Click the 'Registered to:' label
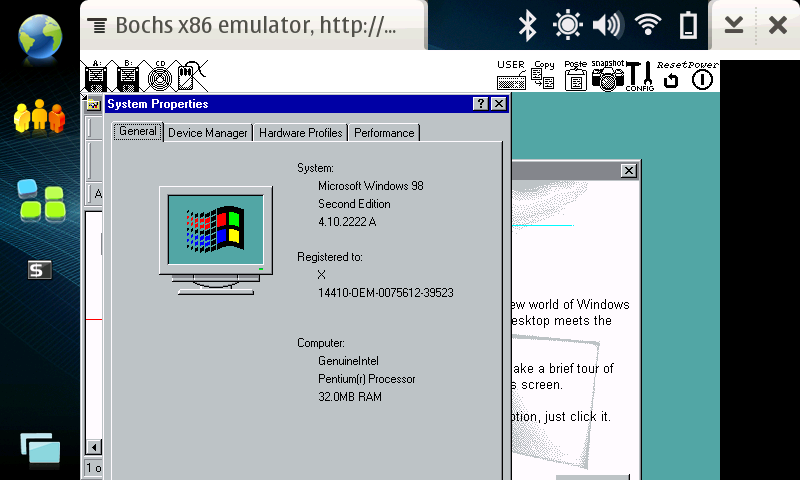 [330, 257]
